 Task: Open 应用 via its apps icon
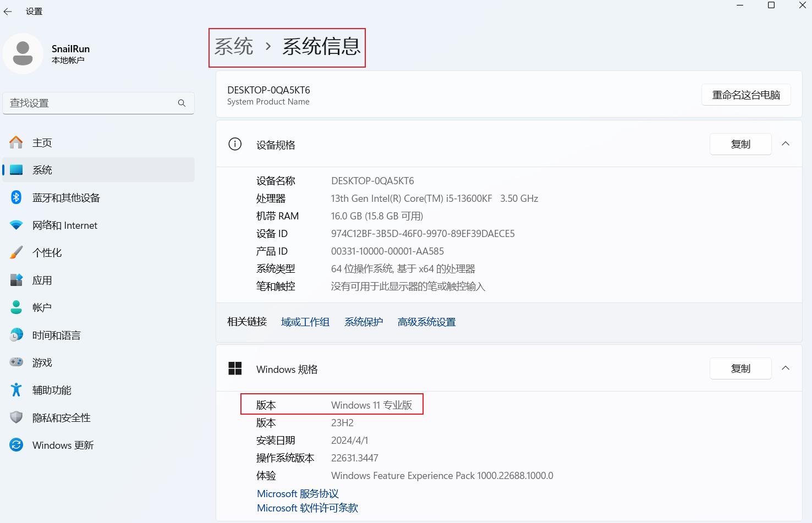pyautogui.click(x=17, y=280)
